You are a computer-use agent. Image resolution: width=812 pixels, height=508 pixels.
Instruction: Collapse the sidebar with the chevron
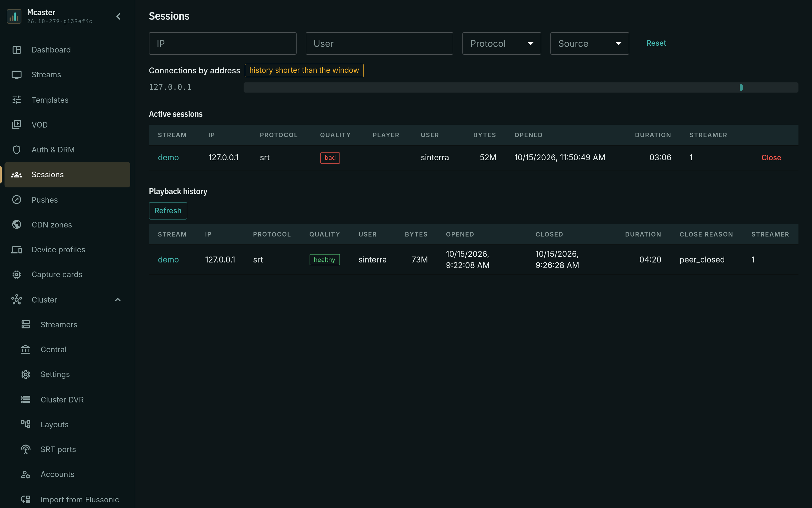click(118, 16)
